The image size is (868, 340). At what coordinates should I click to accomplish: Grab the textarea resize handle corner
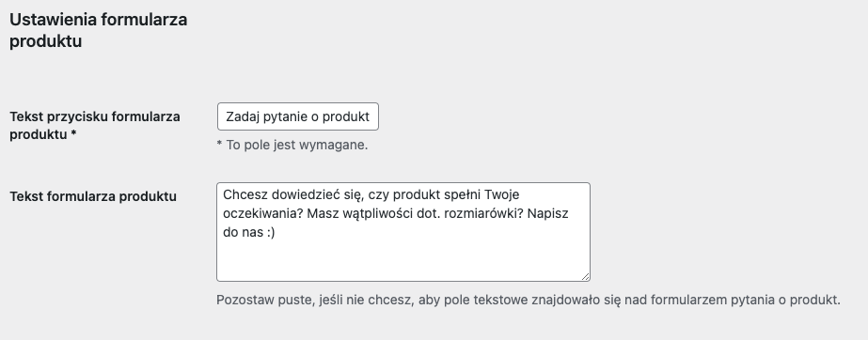[585, 276]
